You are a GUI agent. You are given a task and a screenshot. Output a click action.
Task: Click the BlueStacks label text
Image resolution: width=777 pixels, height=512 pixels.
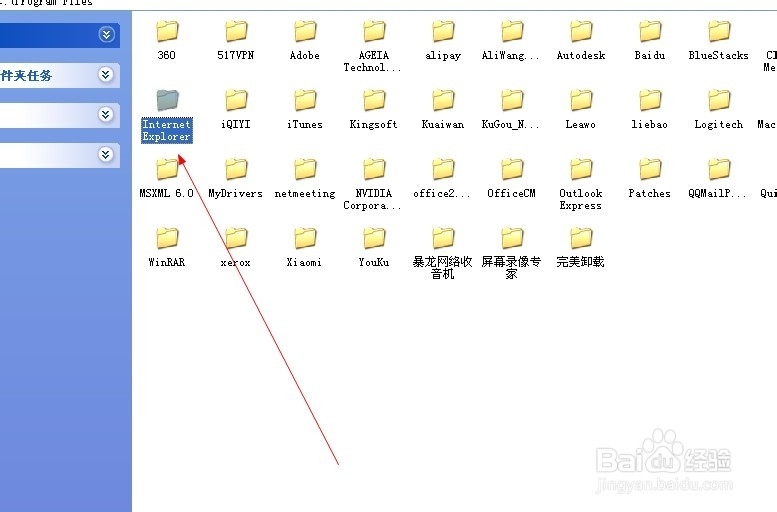(x=719, y=56)
